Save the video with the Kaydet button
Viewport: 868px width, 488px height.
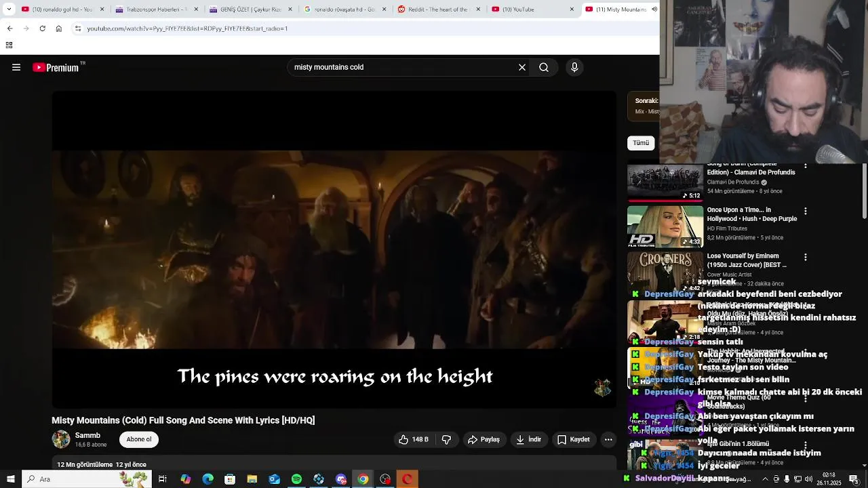(x=573, y=439)
